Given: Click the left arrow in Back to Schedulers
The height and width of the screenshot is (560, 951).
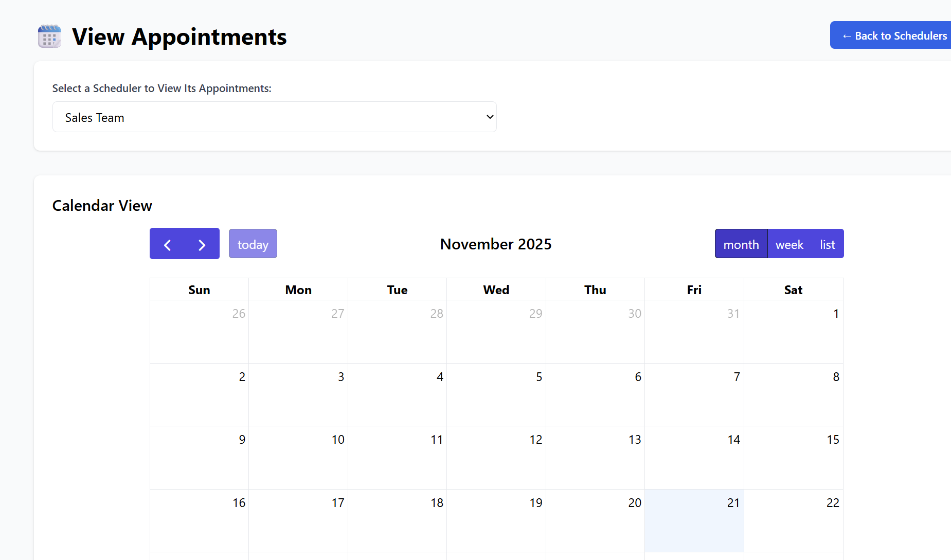Looking at the screenshot, I should tap(847, 35).
